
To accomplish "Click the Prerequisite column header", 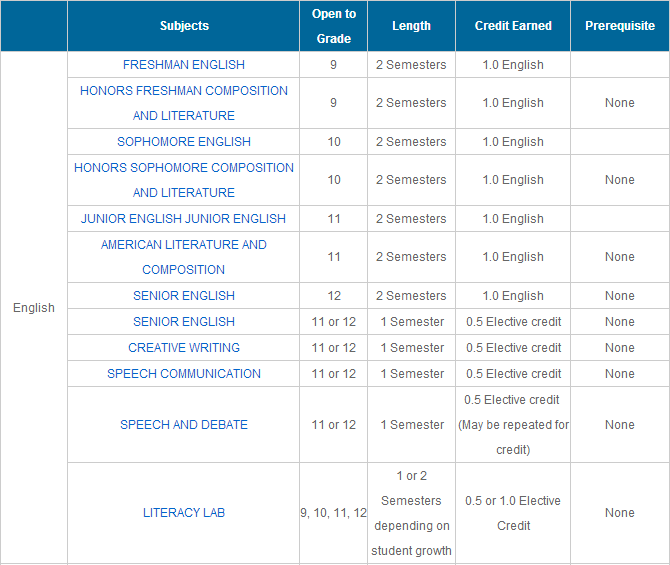I will (x=620, y=26).
